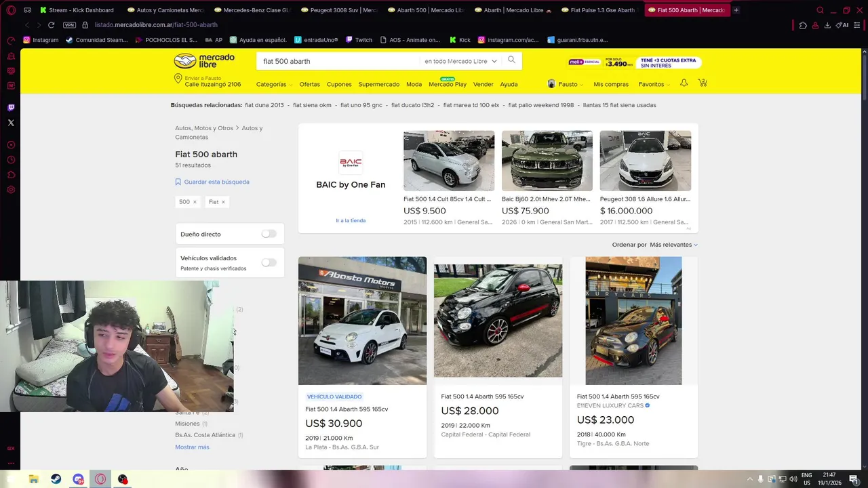The height and width of the screenshot is (488, 868).
Task: Open Ofertas menu item
Action: [309, 85]
